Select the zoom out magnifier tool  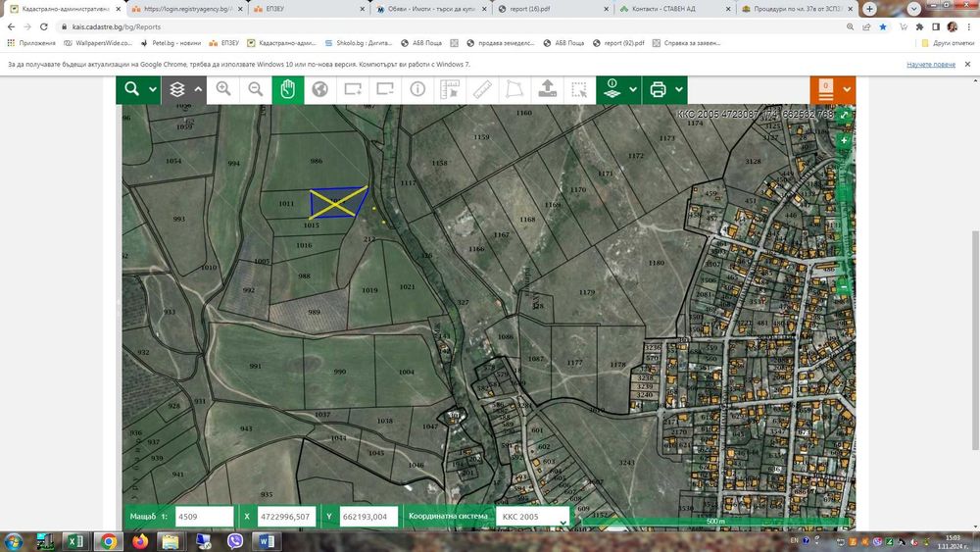256,89
